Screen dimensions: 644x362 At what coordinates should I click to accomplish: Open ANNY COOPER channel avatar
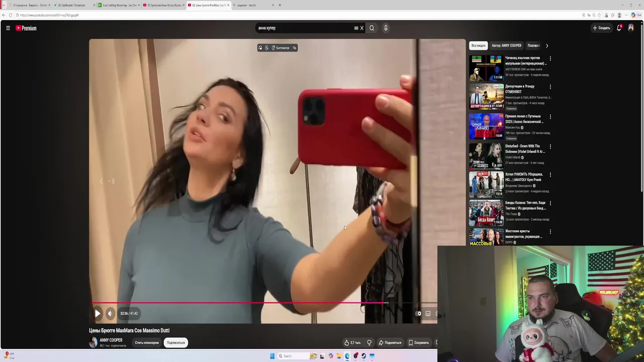coord(93,342)
